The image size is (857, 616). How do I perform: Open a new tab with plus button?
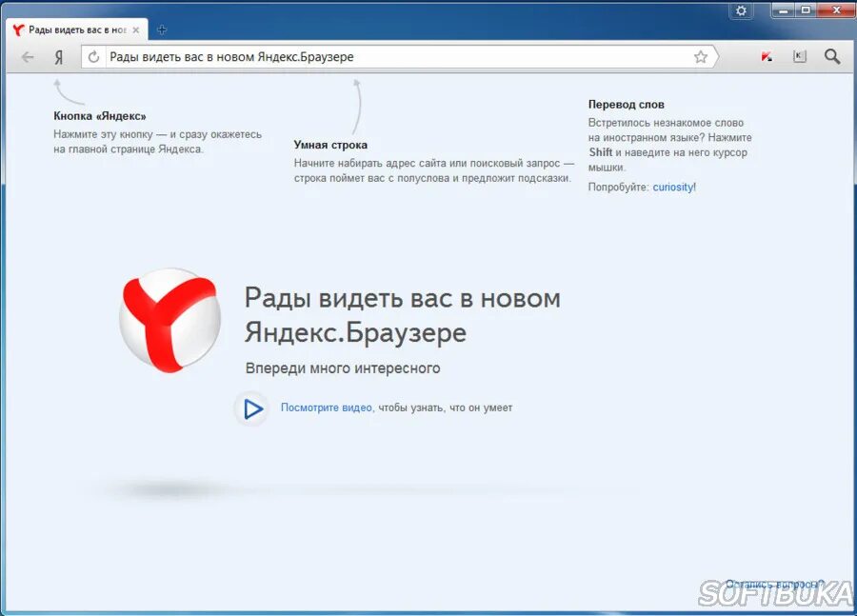(x=162, y=30)
